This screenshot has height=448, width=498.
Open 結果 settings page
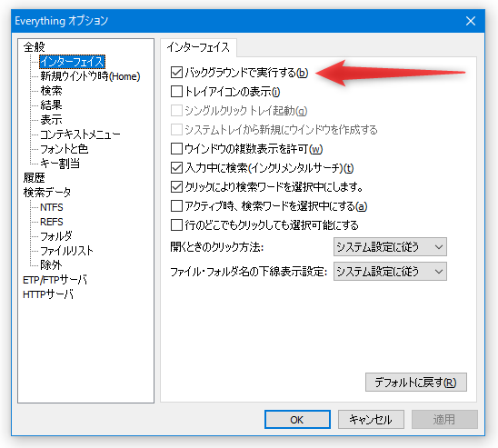click(51, 105)
